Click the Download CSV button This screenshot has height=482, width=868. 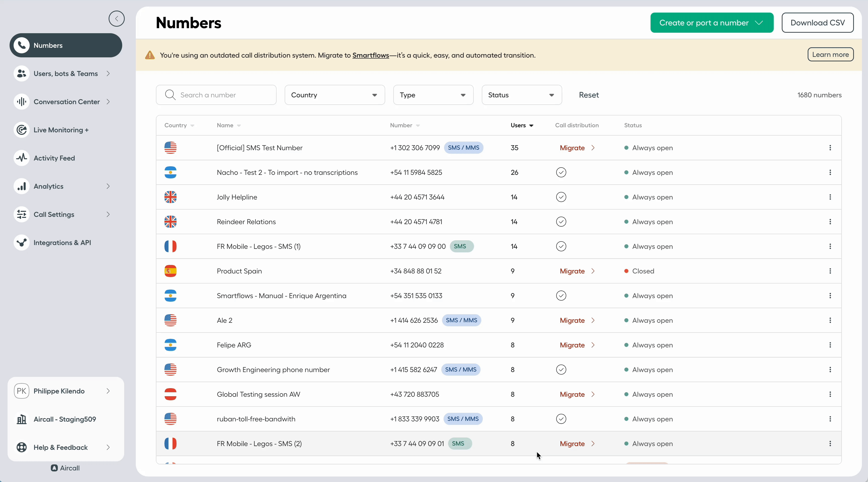click(x=817, y=23)
